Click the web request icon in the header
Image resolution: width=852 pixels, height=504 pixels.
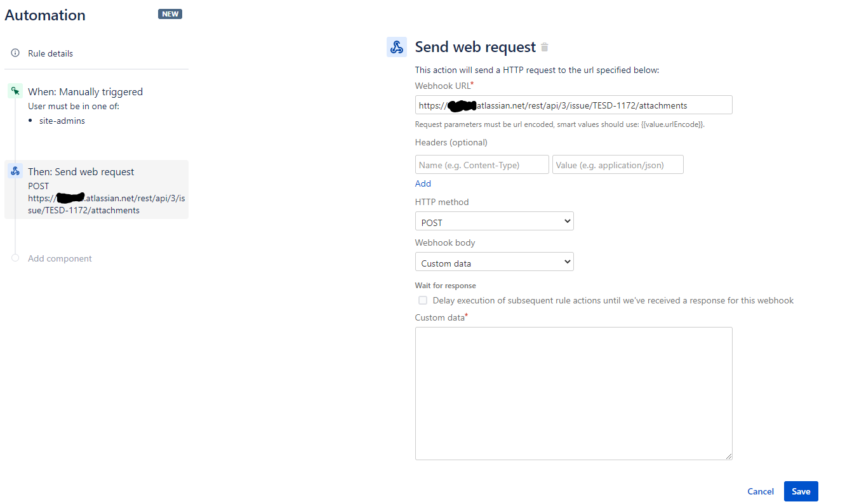(x=397, y=47)
